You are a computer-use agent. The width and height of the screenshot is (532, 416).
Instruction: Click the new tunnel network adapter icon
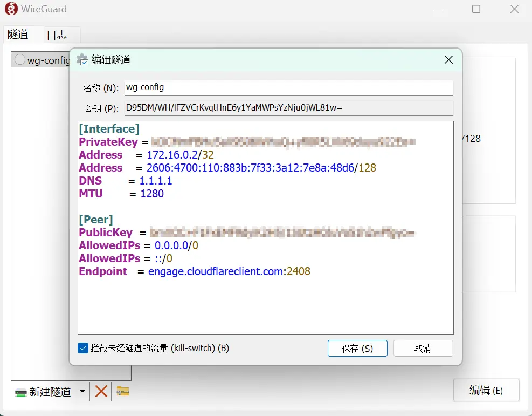[x=20, y=393]
